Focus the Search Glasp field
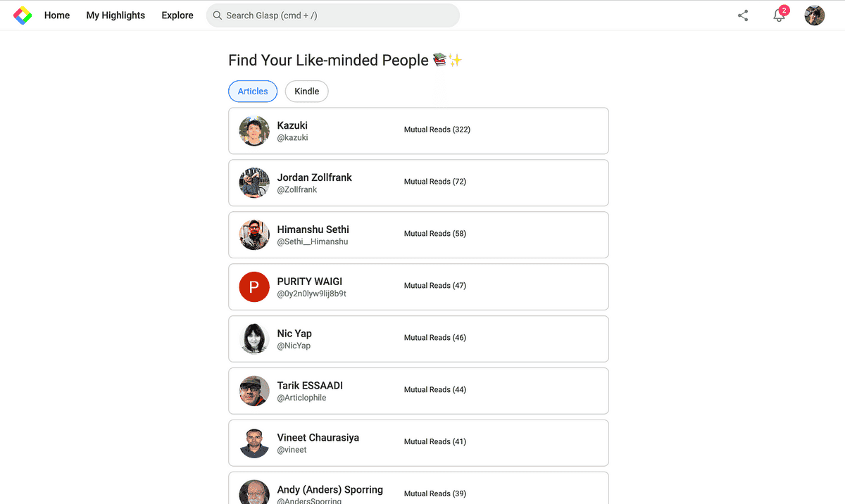The width and height of the screenshot is (845, 504). click(333, 15)
